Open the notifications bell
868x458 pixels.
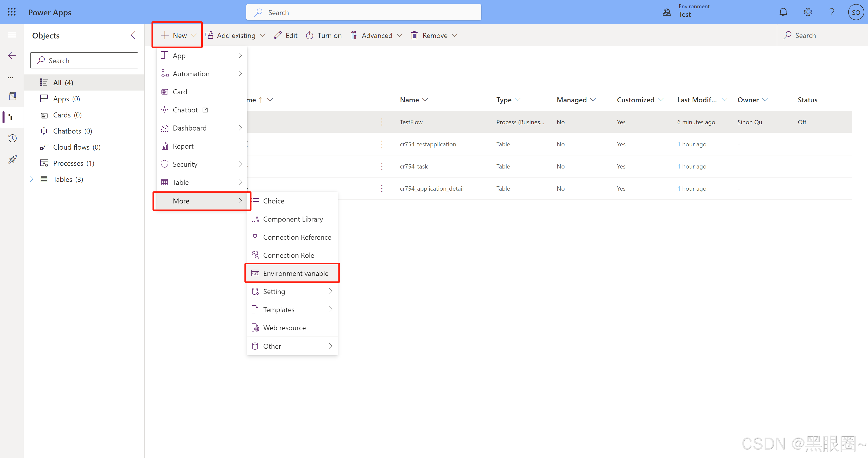(x=783, y=12)
